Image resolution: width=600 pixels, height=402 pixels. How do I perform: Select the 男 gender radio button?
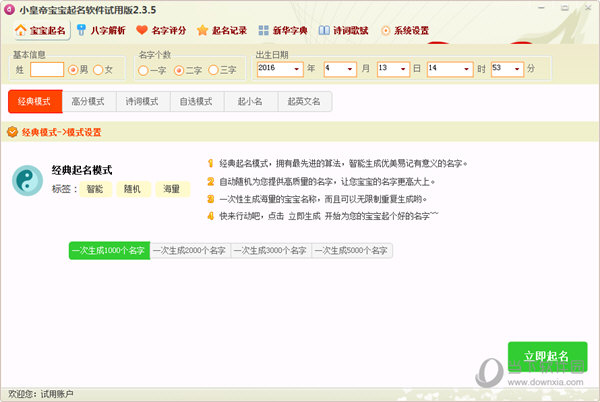click(73, 70)
